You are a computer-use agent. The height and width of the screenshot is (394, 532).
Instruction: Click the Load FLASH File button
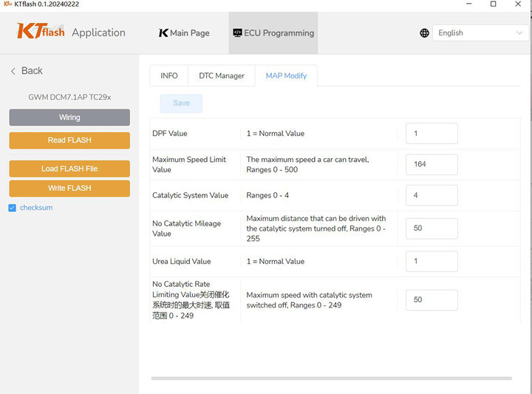pos(69,169)
